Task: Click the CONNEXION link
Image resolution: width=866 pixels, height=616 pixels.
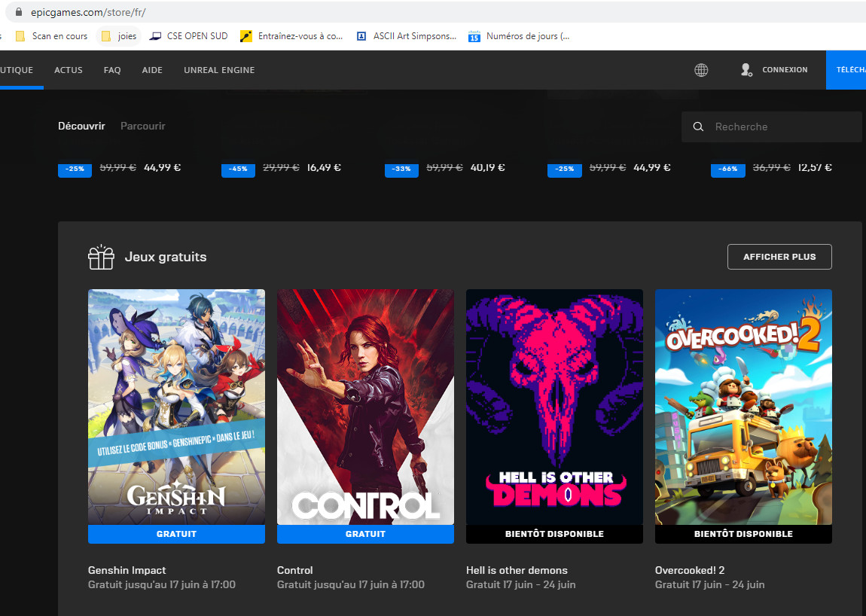Action: click(x=785, y=69)
